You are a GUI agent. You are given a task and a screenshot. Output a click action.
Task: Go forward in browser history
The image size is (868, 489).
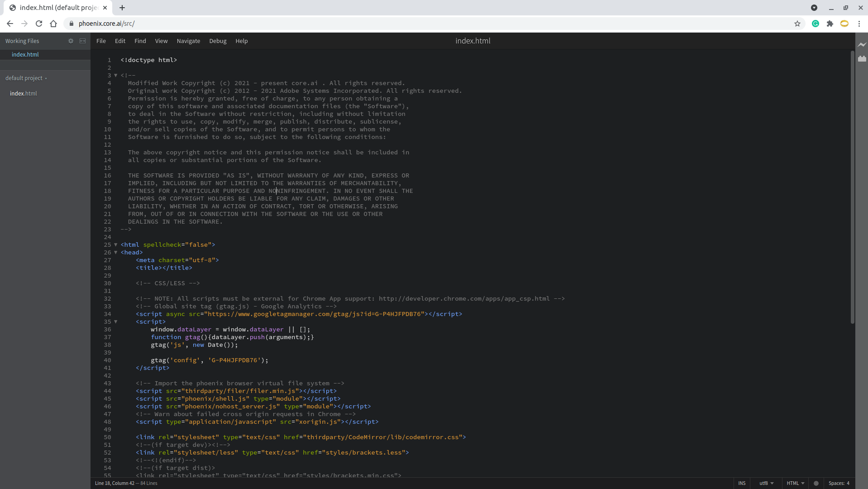24,24
